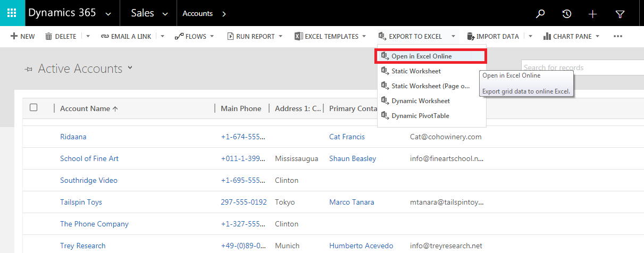Image resolution: width=644 pixels, height=253 pixels.
Task: Open The Phone Company account
Action: [94, 224]
